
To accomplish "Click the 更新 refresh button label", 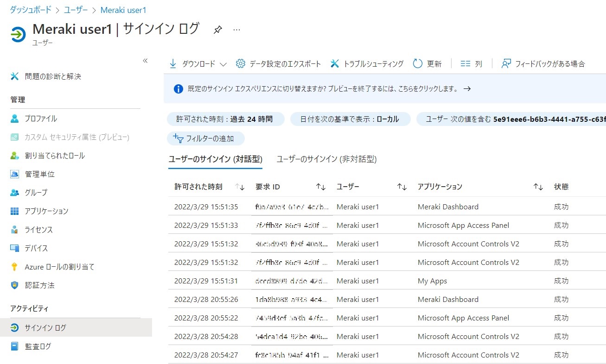I will [x=434, y=64].
